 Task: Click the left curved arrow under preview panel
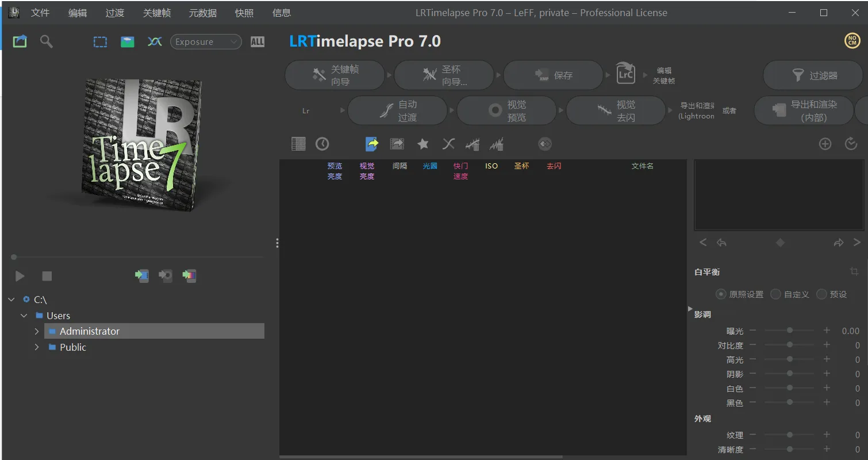click(721, 243)
